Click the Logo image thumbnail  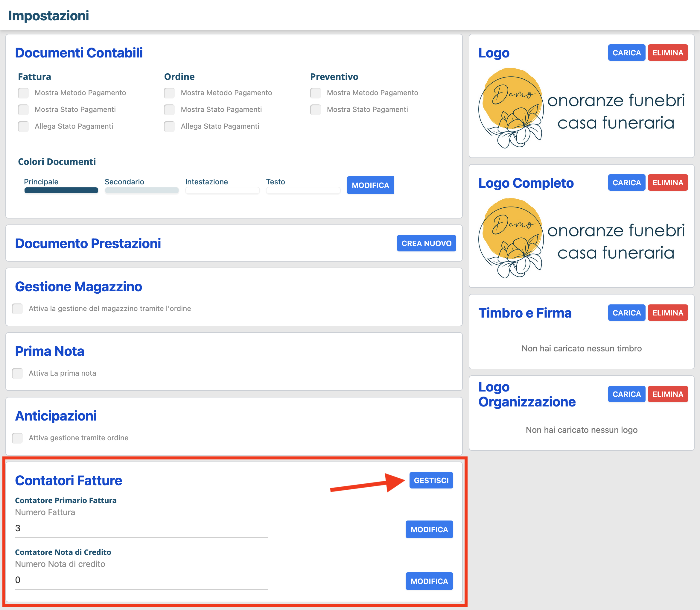tap(581, 108)
